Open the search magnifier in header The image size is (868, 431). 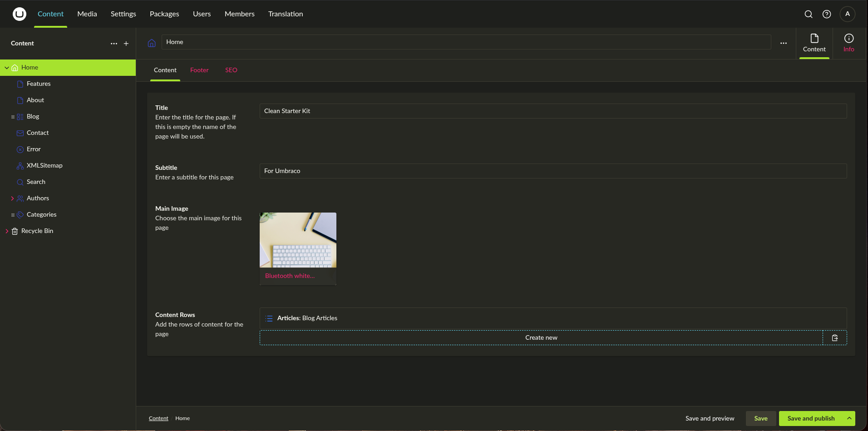(x=809, y=14)
